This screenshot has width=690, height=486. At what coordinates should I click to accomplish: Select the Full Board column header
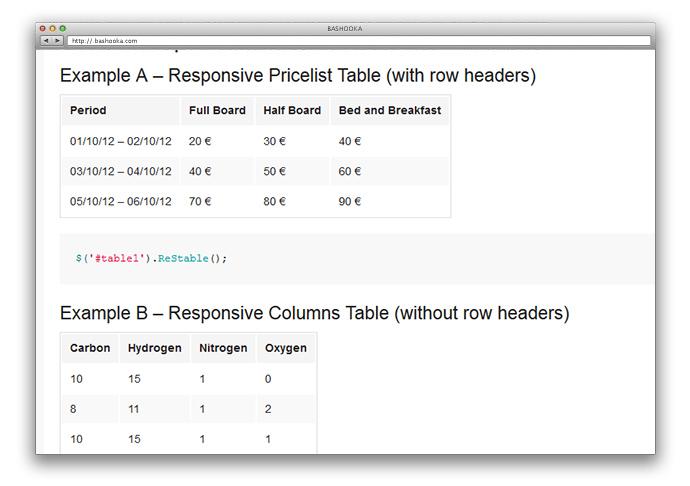tap(217, 110)
